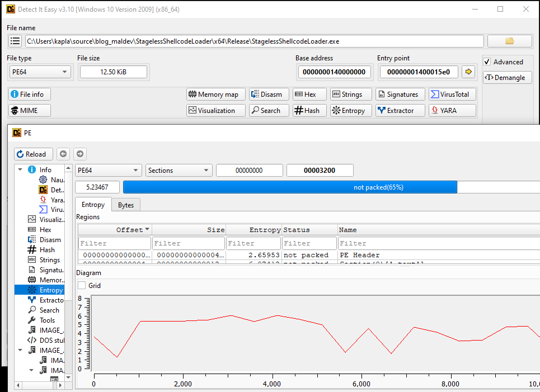
Task: Click the tree panel vertical scrollbar down arrow
Action: 68,377
